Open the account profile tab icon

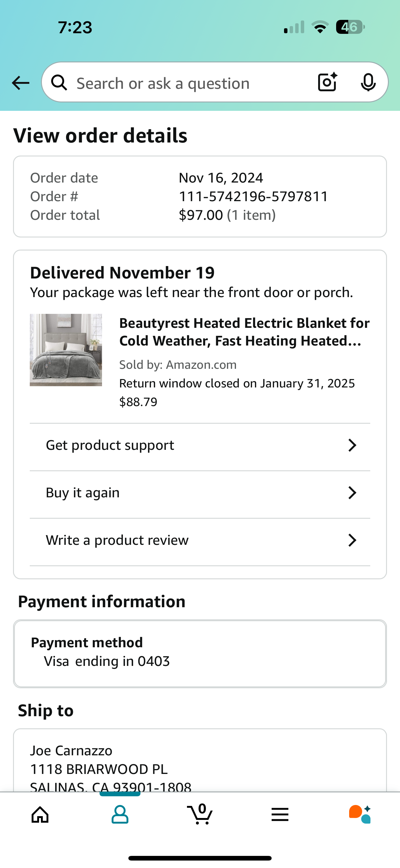(x=120, y=815)
